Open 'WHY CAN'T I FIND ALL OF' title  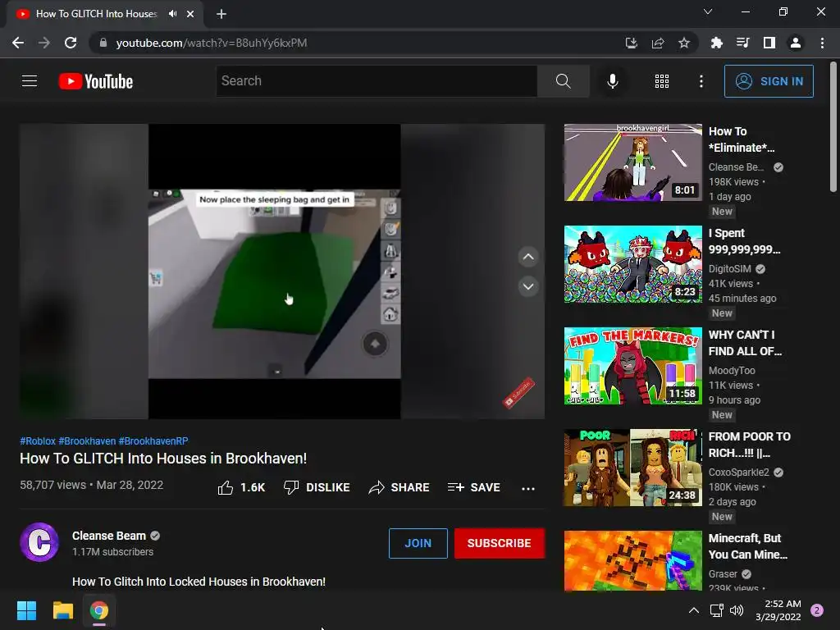pos(745,343)
